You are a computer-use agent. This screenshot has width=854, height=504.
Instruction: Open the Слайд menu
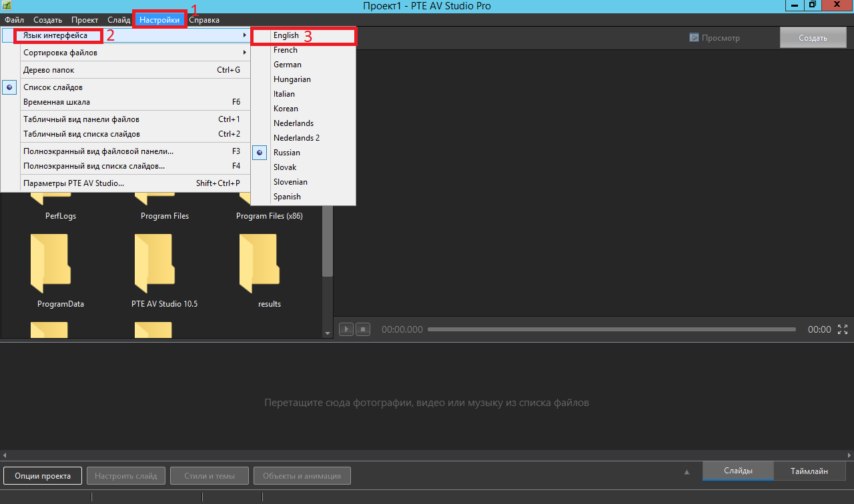point(119,20)
